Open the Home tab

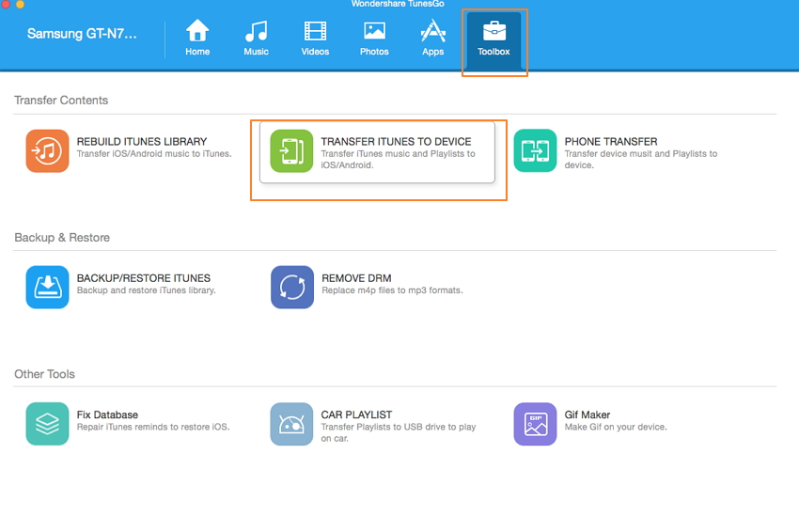(x=197, y=39)
